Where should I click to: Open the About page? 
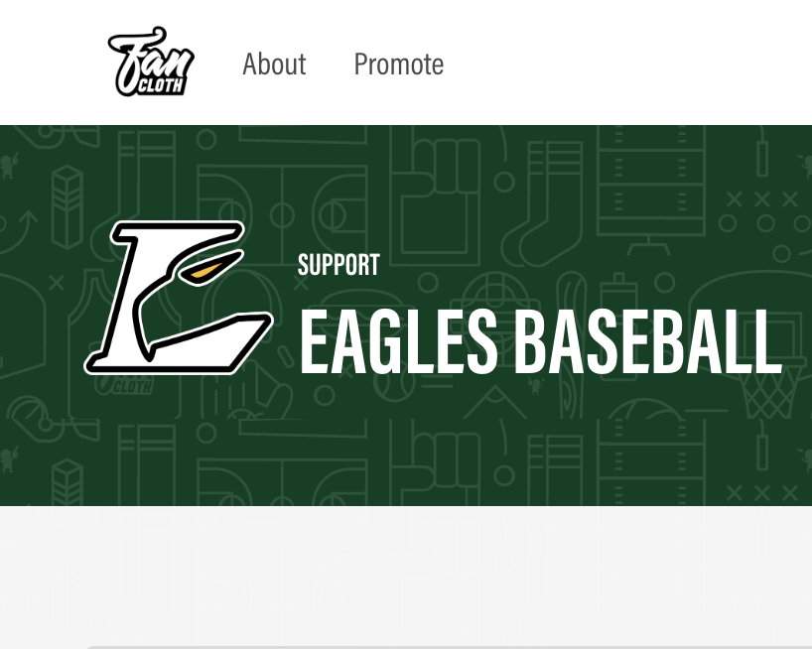coord(274,65)
